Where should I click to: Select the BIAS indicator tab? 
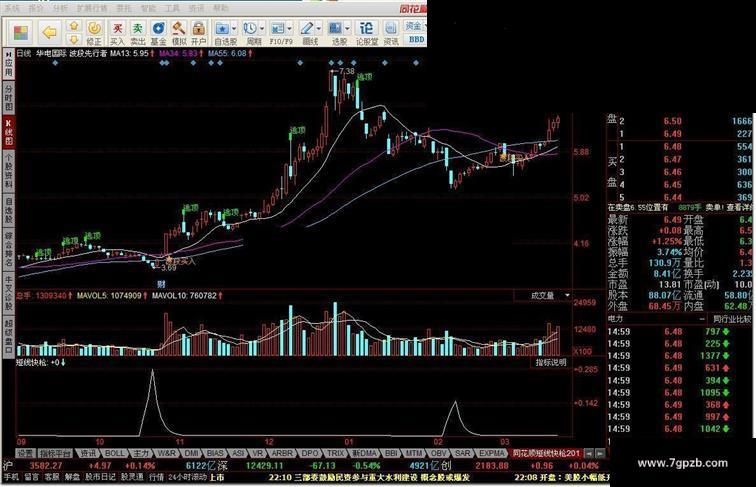tap(215, 453)
